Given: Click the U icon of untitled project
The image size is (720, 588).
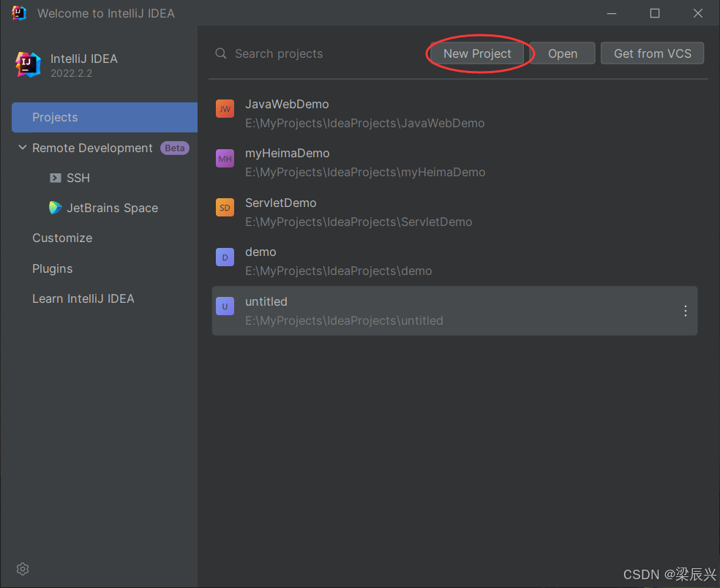Looking at the screenshot, I should 225,306.
